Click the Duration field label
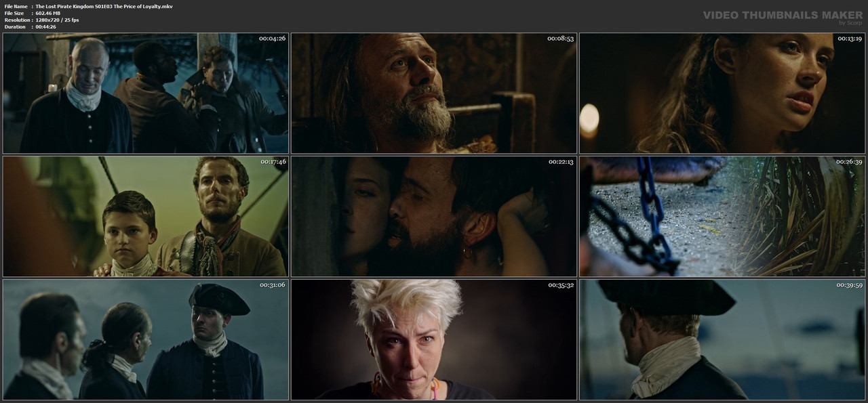 [x=15, y=26]
